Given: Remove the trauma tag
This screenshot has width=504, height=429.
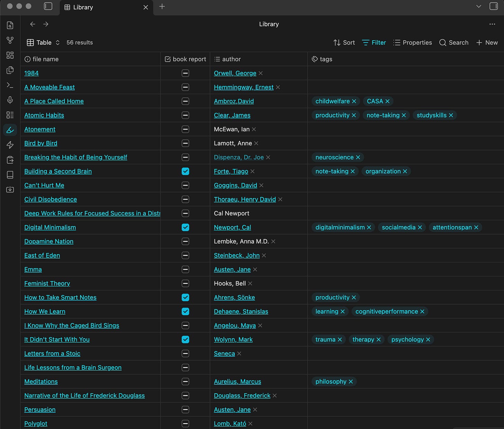Looking at the screenshot, I should click(x=340, y=340).
